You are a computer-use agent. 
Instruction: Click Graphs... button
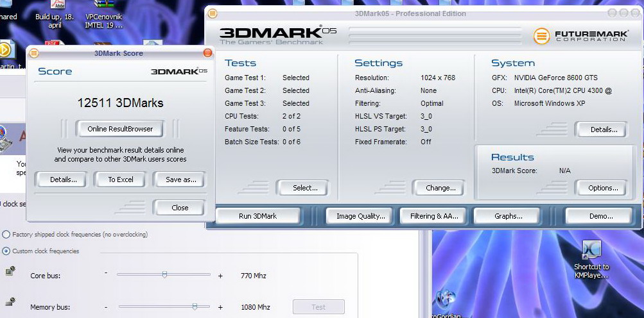click(x=507, y=216)
